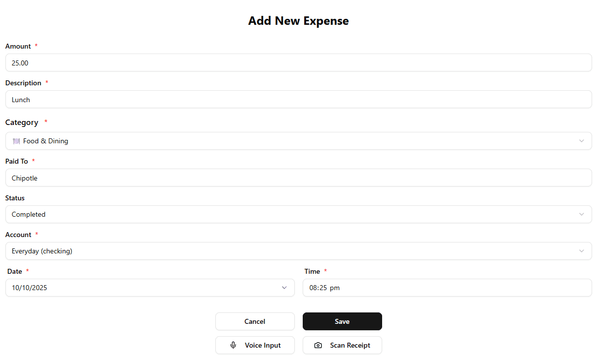Expand the Account dropdown chevron
Viewport: 597px width, 364px height.
(x=582, y=251)
